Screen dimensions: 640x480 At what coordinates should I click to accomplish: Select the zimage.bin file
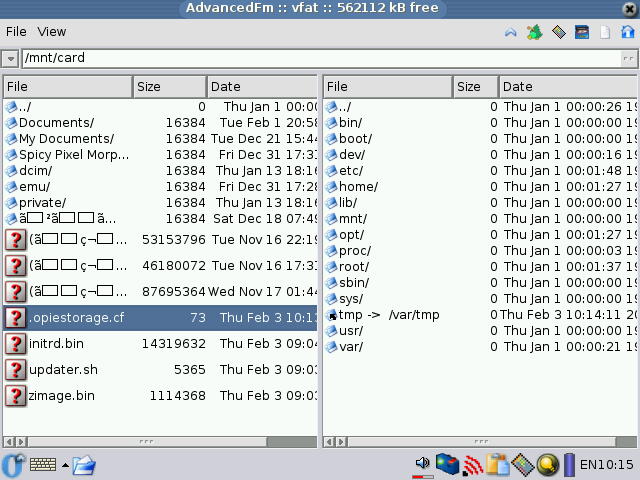tap(160, 396)
